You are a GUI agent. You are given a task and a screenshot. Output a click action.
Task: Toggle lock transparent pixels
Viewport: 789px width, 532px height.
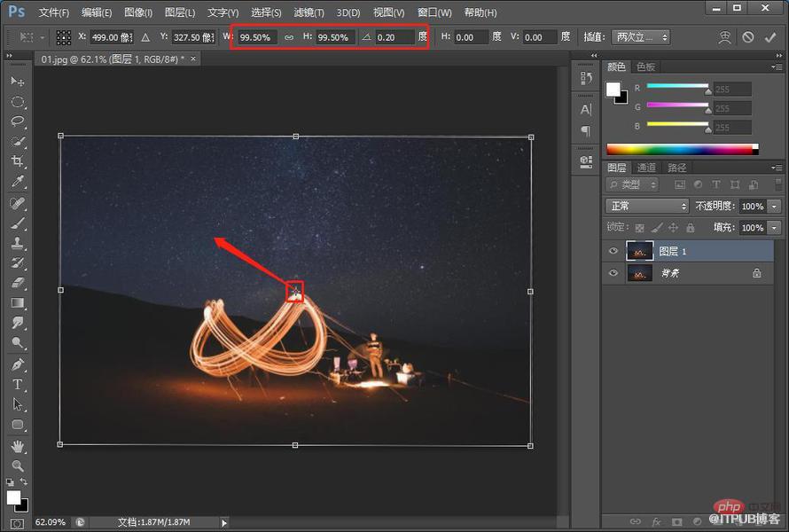pyautogui.click(x=639, y=228)
